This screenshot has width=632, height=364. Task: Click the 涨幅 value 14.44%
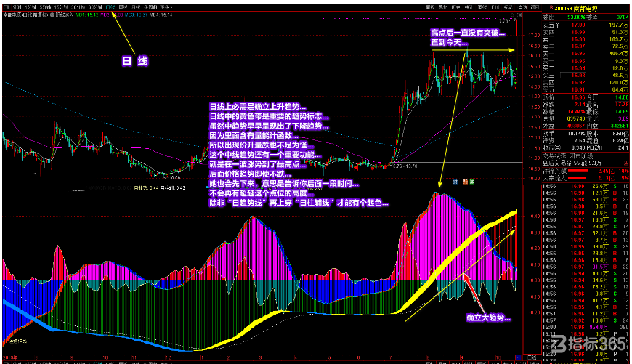576,112
